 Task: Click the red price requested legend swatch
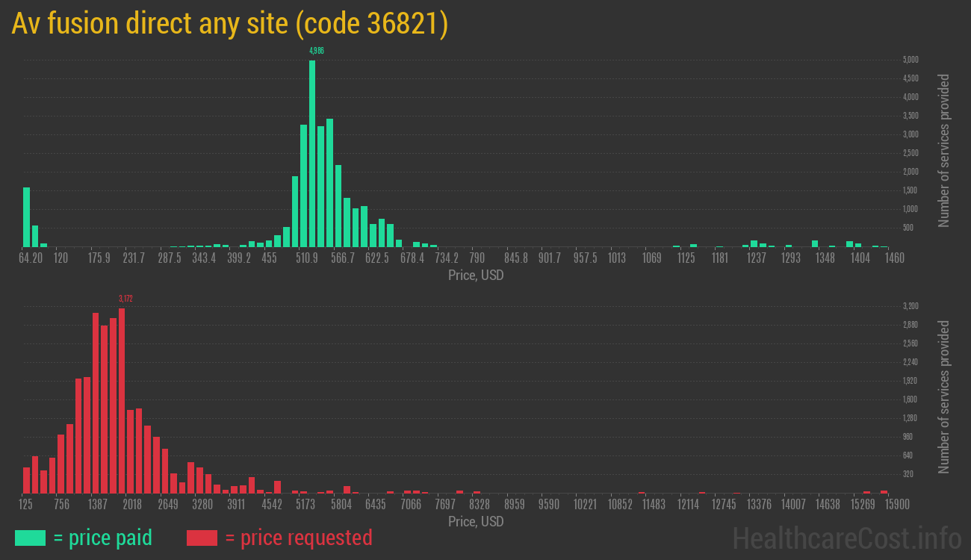(x=202, y=538)
